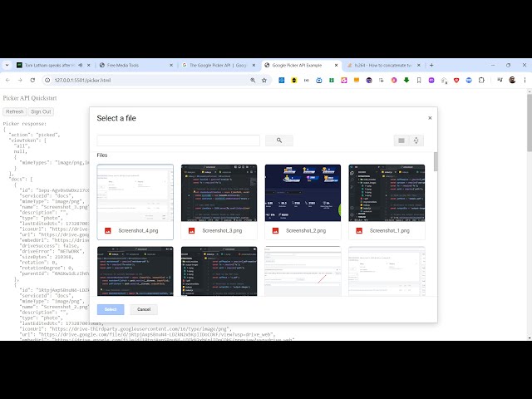This screenshot has height=399, width=532.
Task: Click the image icon beside Screenshot_2.png
Action: [x=275, y=230]
